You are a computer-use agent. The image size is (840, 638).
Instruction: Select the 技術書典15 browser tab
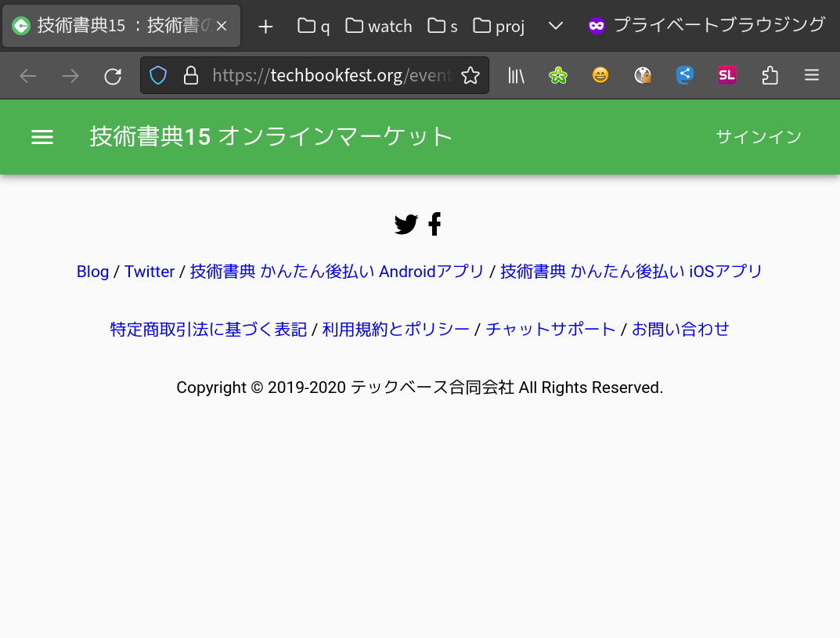(x=121, y=26)
